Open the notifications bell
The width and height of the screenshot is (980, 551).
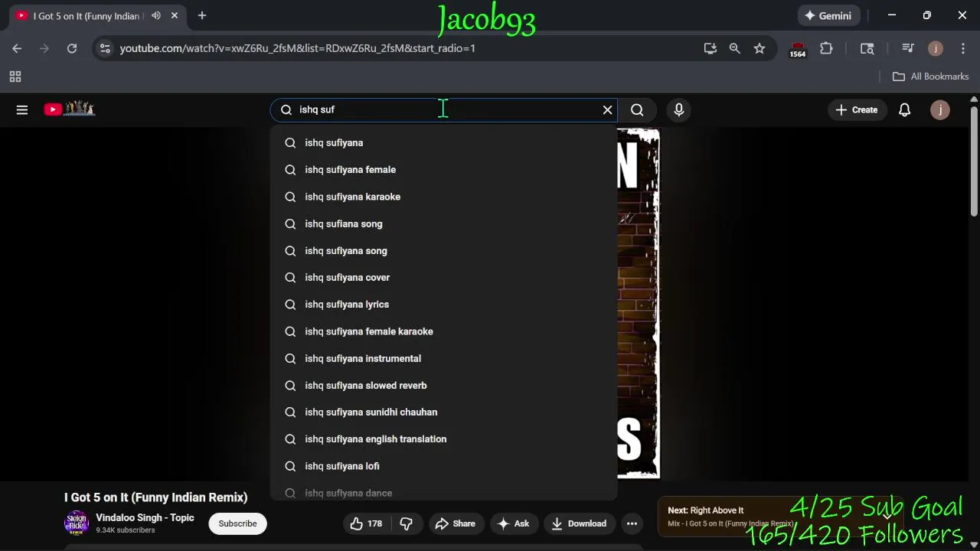tap(904, 109)
